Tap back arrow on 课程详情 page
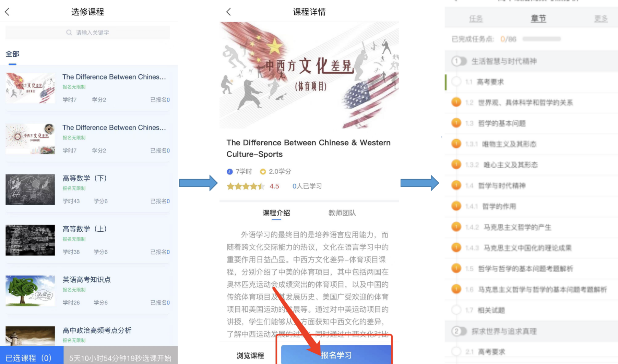Image resolution: width=618 pixels, height=364 pixels. [229, 12]
